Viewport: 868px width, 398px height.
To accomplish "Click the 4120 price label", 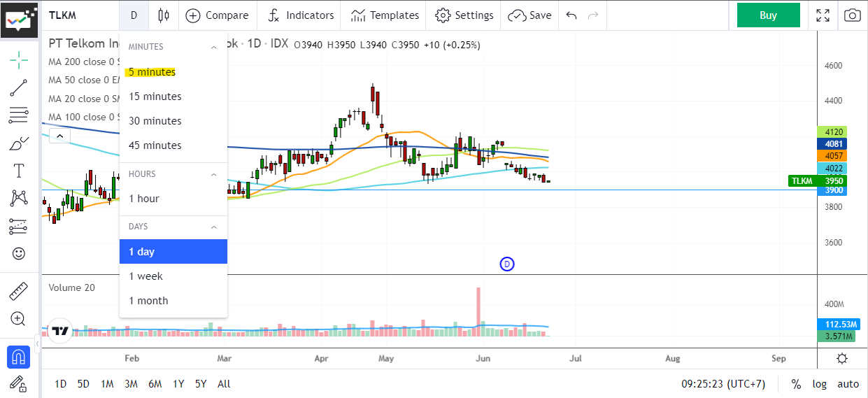I will click(x=832, y=132).
